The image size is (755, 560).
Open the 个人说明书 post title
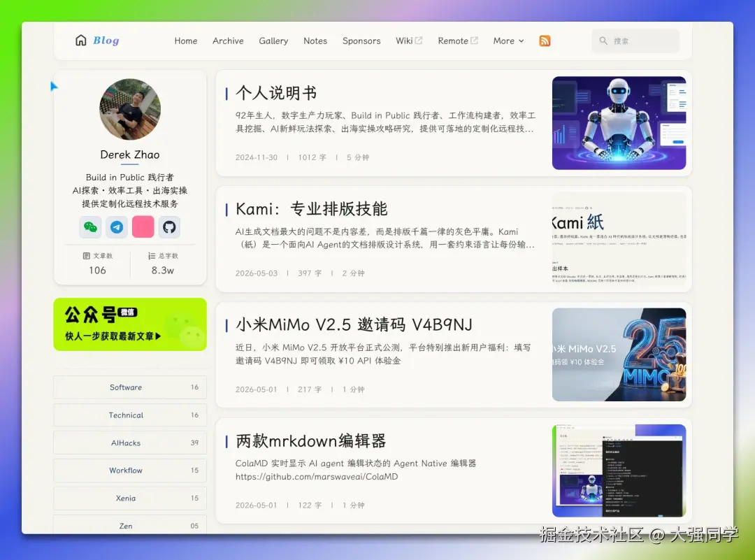(x=276, y=93)
